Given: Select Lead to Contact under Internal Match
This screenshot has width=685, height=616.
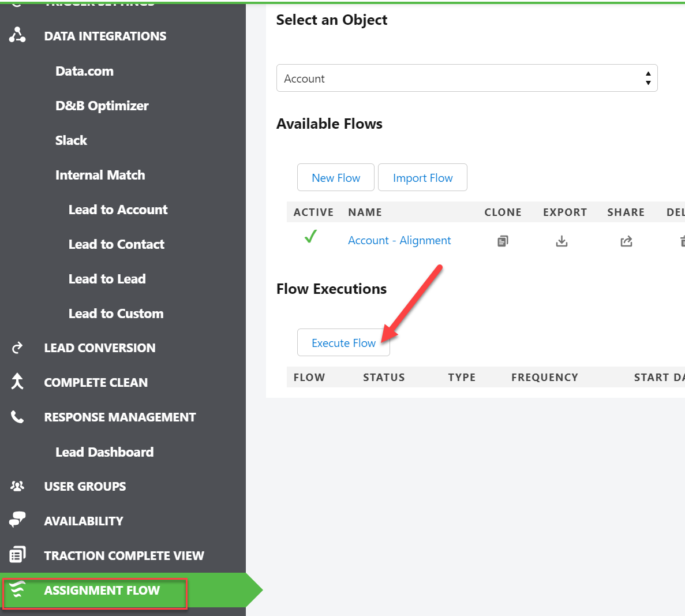Looking at the screenshot, I should pos(116,244).
